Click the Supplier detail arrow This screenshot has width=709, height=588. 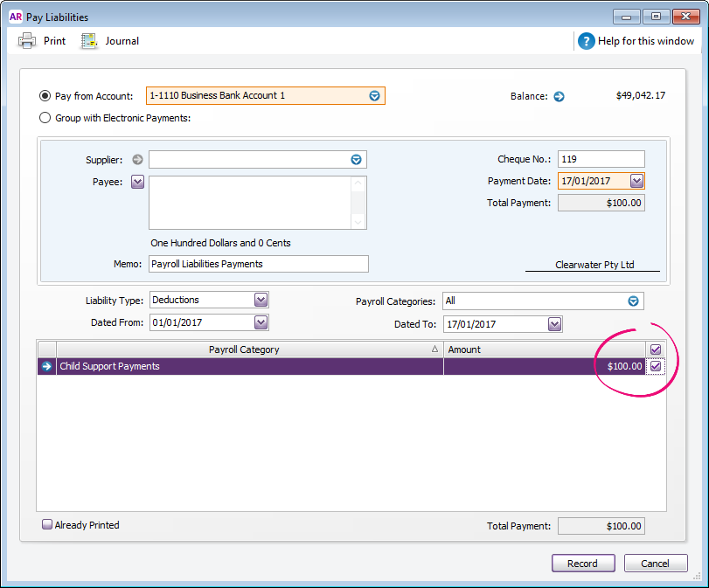tap(138, 159)
